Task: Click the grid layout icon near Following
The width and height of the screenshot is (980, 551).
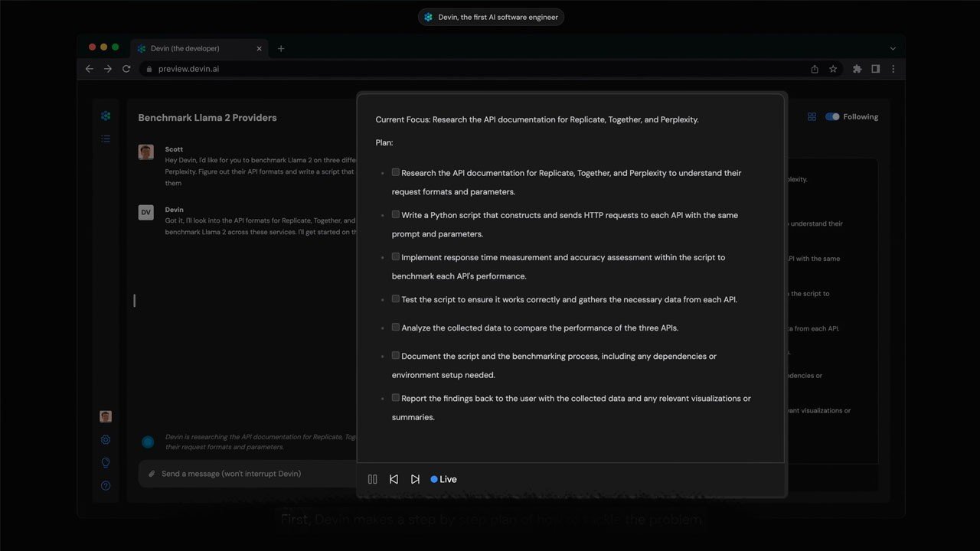Action: click(x=812, y=117)
